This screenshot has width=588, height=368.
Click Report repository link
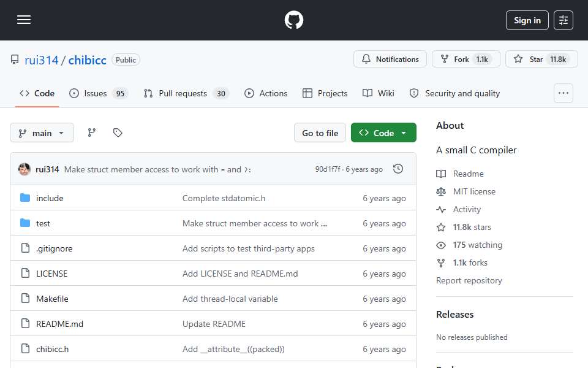pos(469,280)
